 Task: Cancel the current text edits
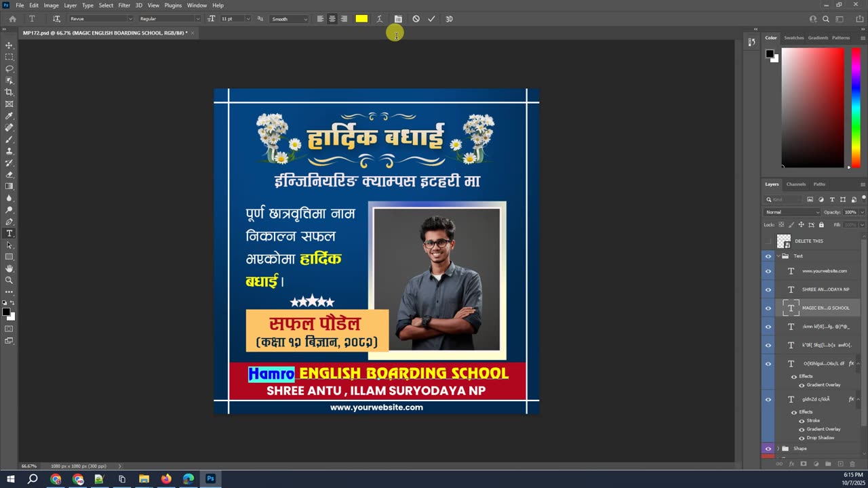click(416, 19)
